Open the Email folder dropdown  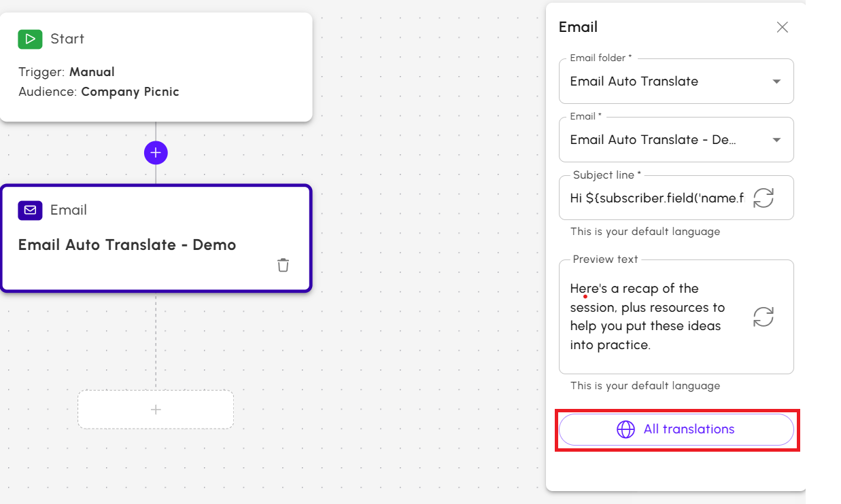point(676,82)
